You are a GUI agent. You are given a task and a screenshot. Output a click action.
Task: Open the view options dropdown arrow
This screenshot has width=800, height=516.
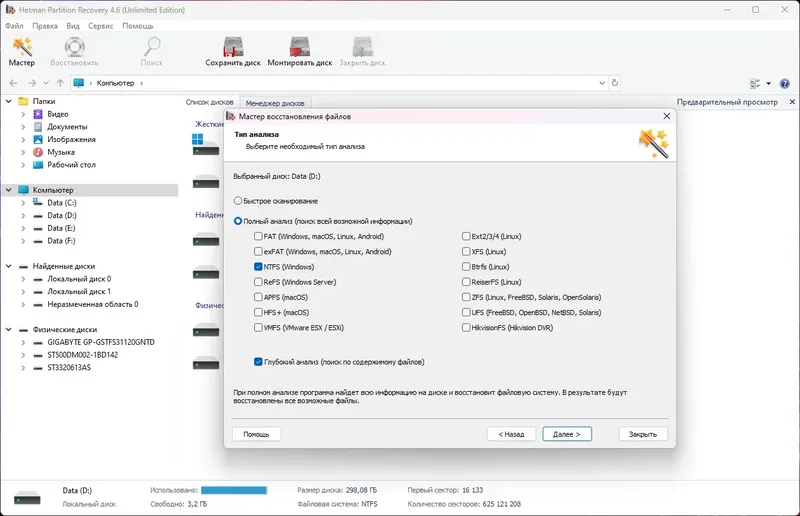coord(768,83)
